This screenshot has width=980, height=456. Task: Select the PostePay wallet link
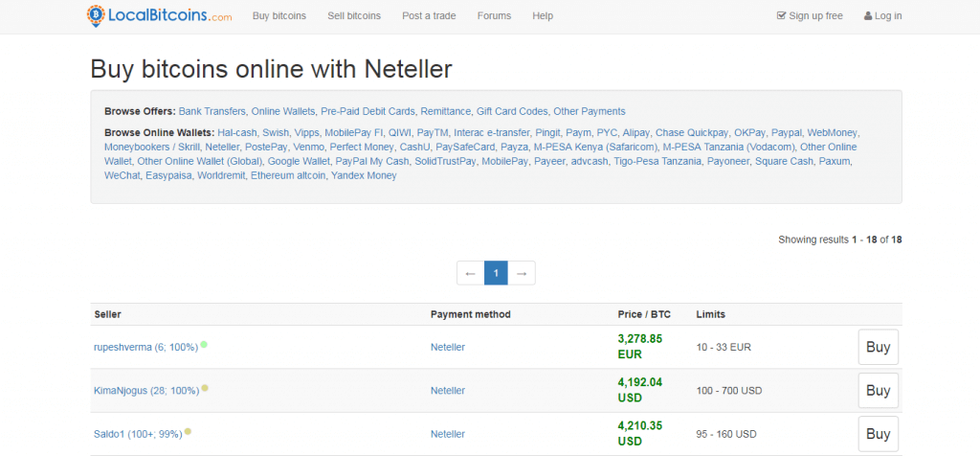pos(266,147)
